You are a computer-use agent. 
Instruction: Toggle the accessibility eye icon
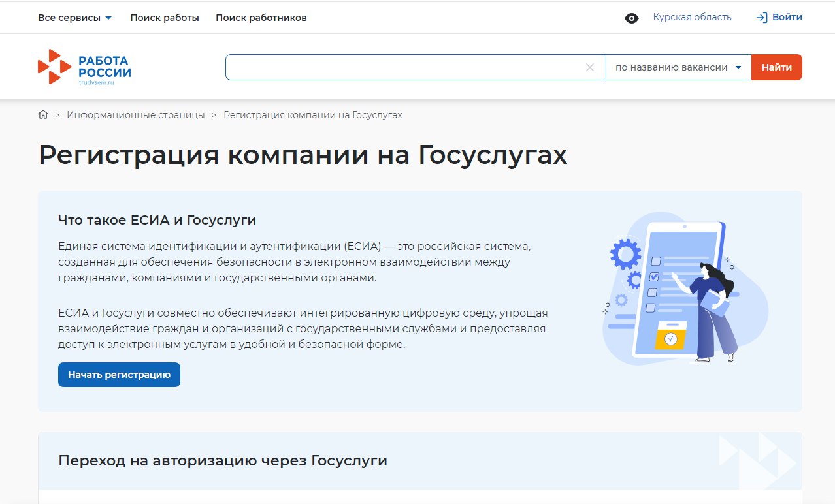632,18
